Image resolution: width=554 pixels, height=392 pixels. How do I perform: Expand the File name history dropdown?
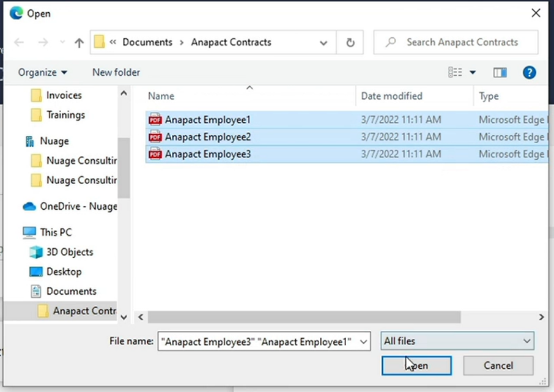tap(364, 342)
